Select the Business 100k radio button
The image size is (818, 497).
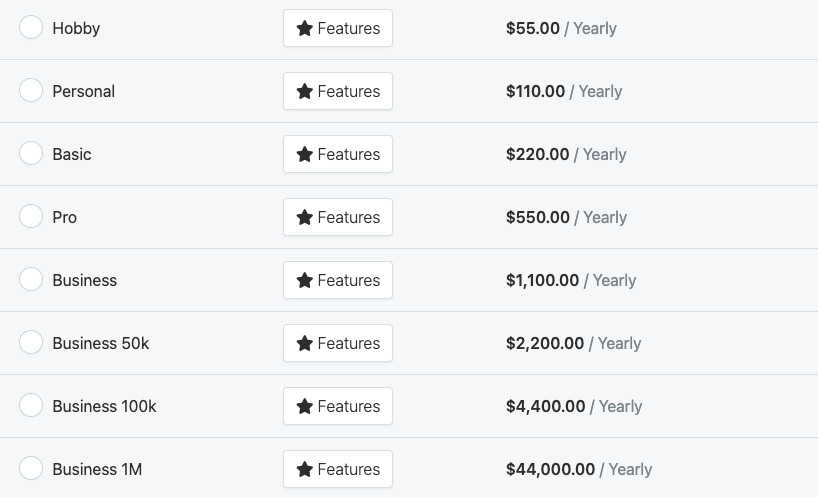click(31, 406)
